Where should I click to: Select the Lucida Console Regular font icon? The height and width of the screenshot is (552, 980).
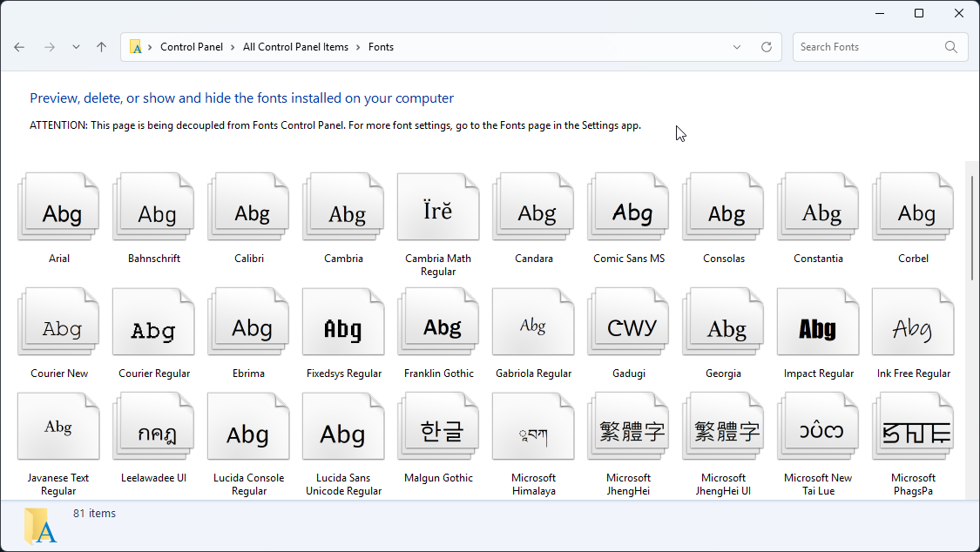click(249, 427)
